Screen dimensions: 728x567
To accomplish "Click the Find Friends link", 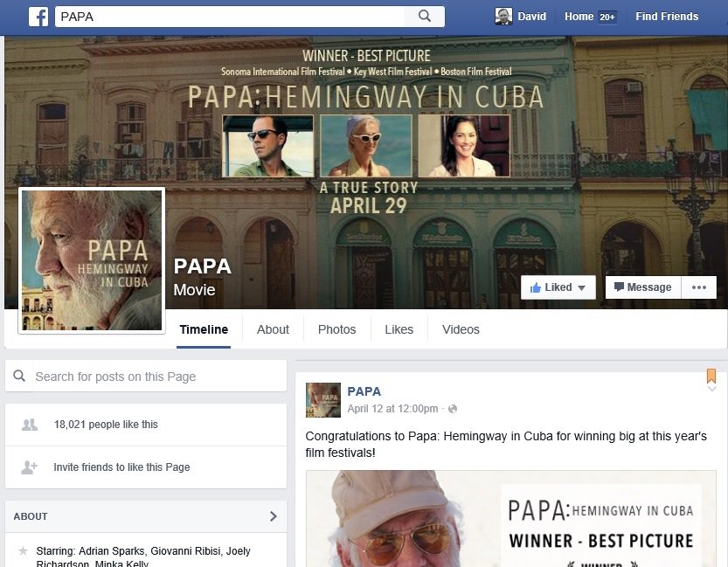I will pyautogui.click(x=667, y=17).
